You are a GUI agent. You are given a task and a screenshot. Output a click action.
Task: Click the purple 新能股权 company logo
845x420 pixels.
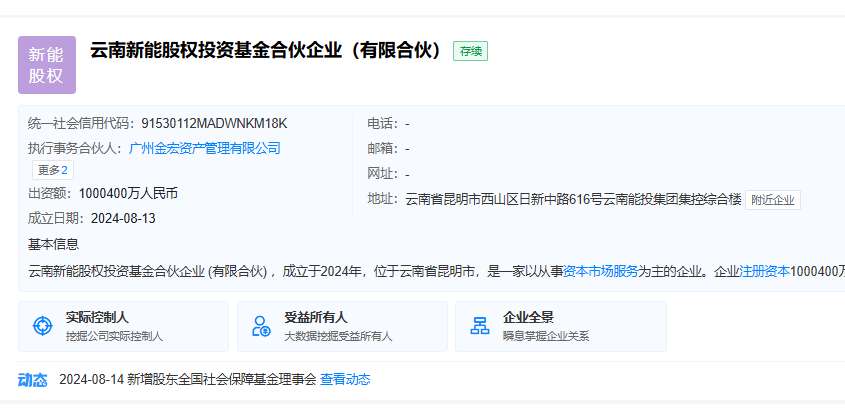pos(47,65)
